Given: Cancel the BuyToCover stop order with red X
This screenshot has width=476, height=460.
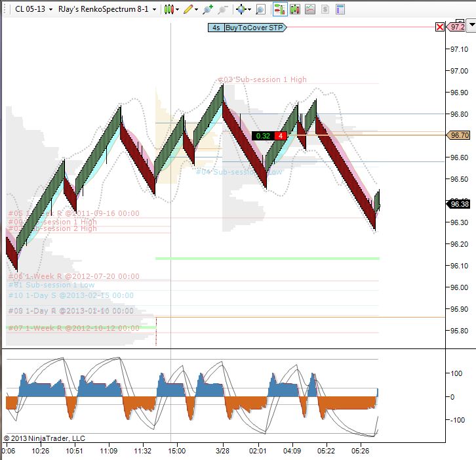Looking at the screenshot, I should point(439,27).
